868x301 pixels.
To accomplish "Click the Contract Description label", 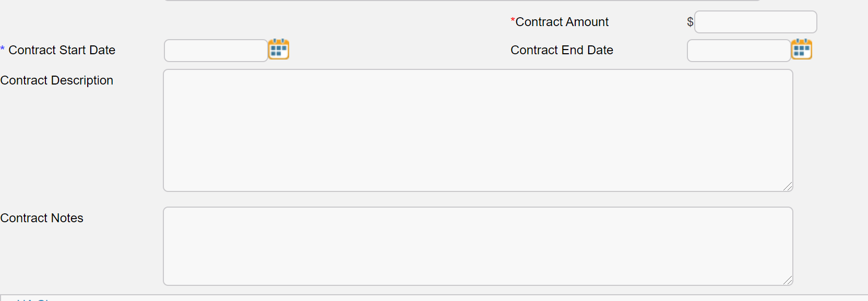I will [56, 80].
